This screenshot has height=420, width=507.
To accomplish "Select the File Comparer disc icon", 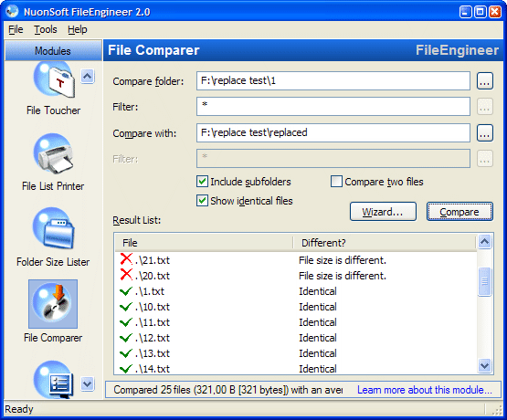I will click(53, 304).
